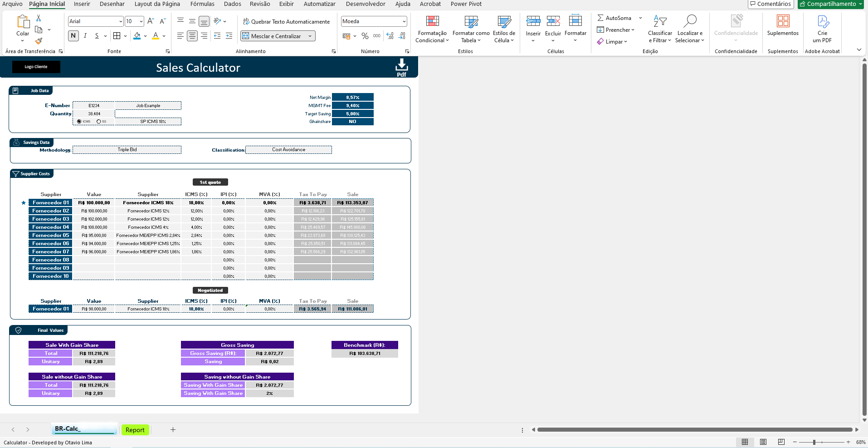Click the Negotiated label button

point(210,290)
